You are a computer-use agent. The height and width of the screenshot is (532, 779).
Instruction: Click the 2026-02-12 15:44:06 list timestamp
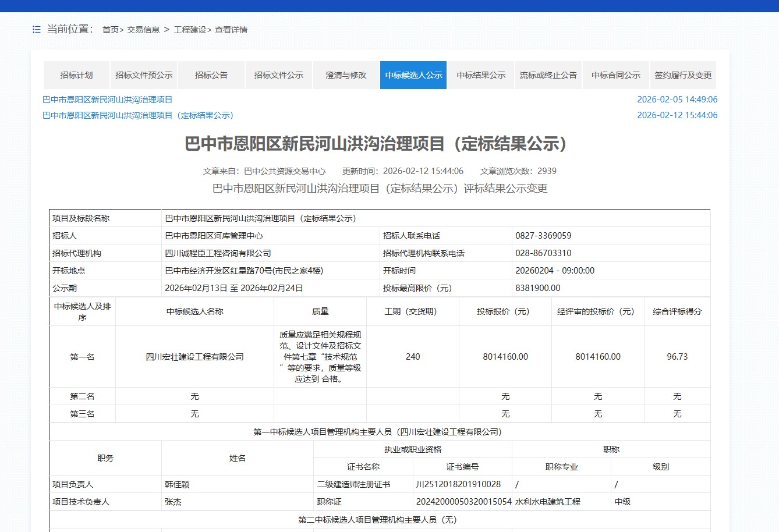point(677,115)
